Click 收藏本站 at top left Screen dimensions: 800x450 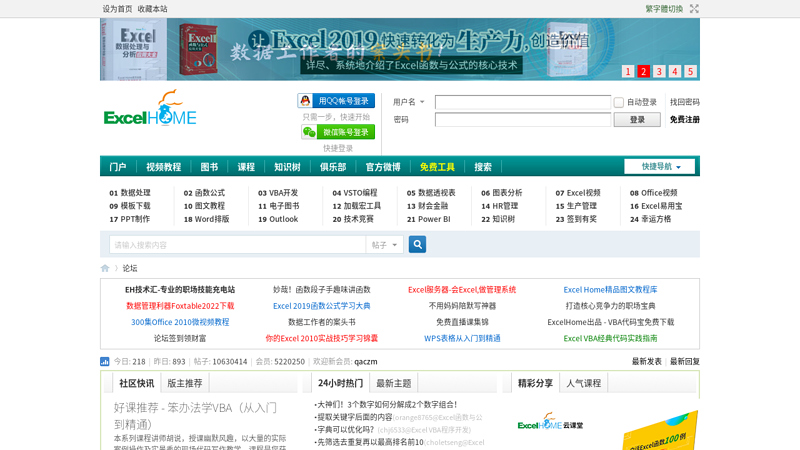pos(153,9)
